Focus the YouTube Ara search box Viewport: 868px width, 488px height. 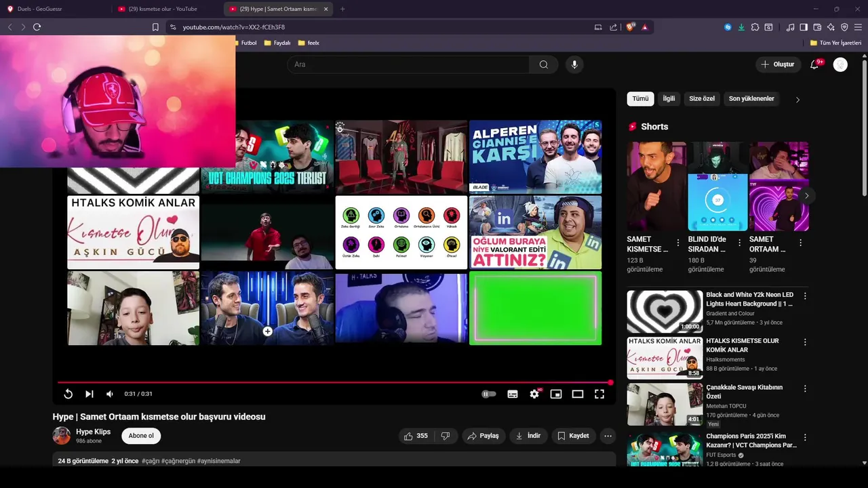pyautogui.click(x=408, y=64)
